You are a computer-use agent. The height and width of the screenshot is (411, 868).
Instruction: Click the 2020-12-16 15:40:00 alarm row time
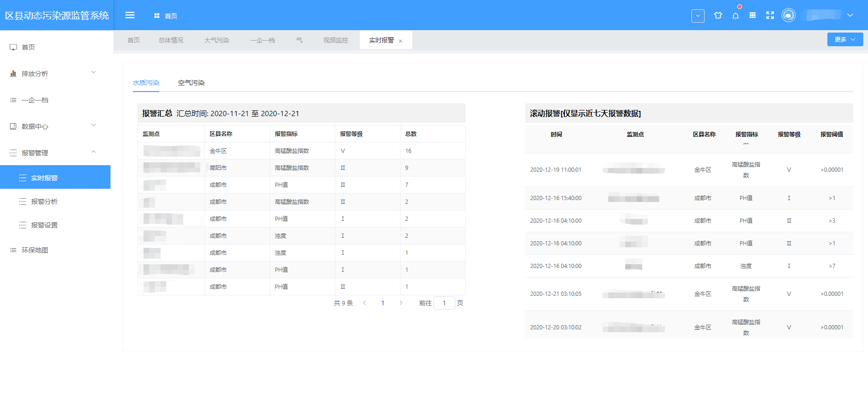[556, 198]
